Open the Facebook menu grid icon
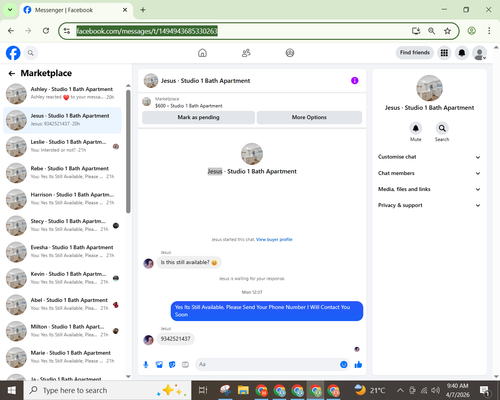 (x=444, y=53)
